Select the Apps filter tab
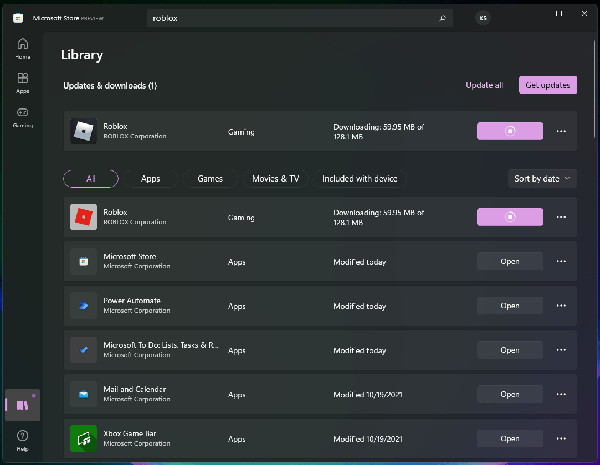This screenshot has width=600, height=465. point(150,179)
